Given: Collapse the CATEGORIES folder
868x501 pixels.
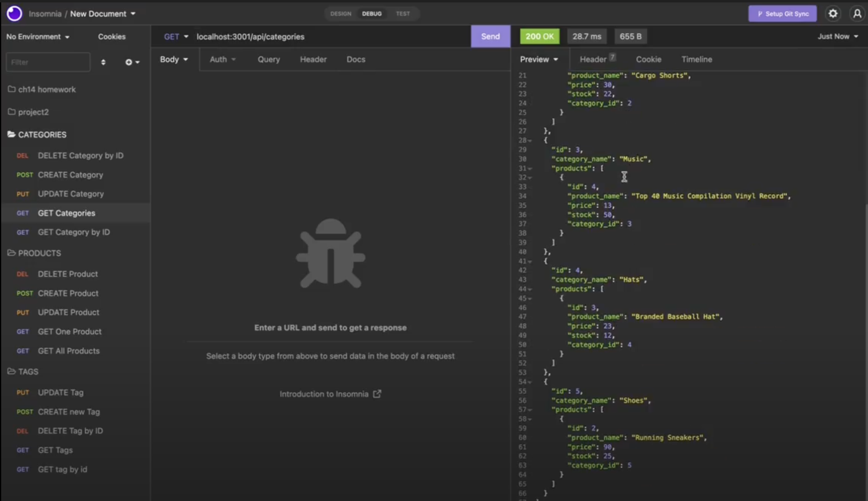Looking at the screenshot, I should click(42, 135).
